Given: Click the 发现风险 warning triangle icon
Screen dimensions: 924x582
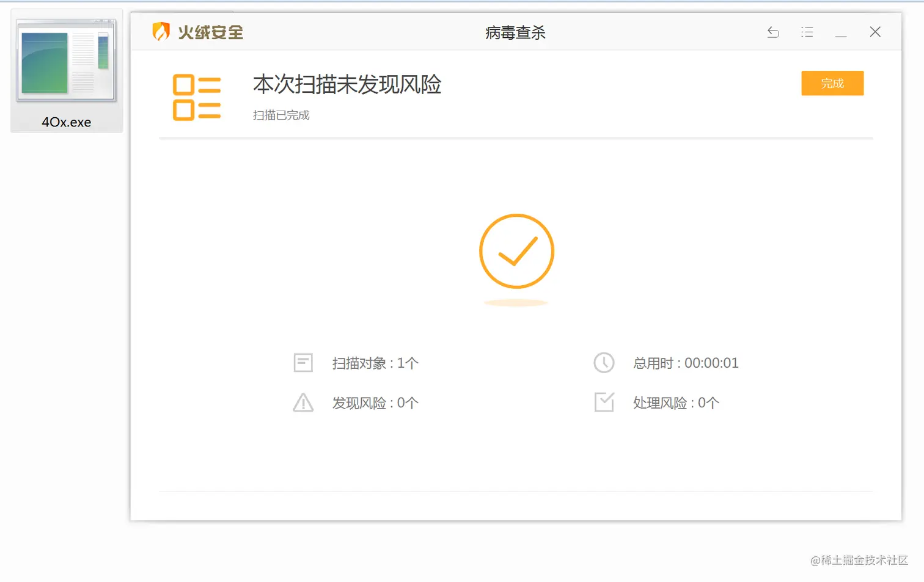Looking at the screenshot, I should coord(303,402).
